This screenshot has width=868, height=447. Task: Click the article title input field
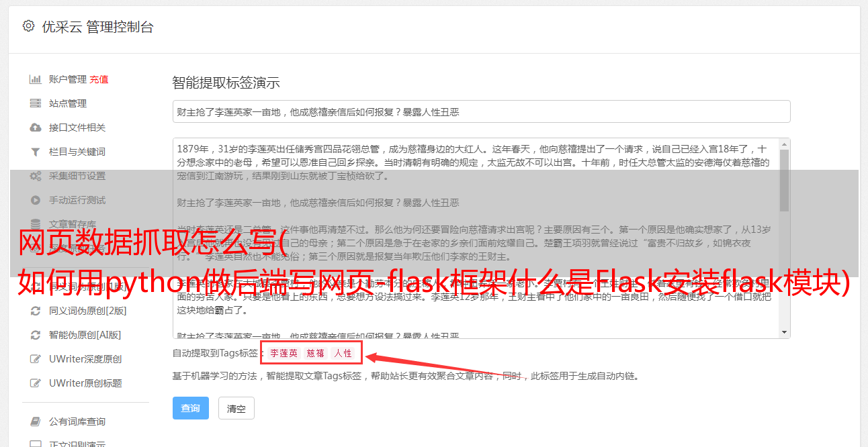pos(481,111)
